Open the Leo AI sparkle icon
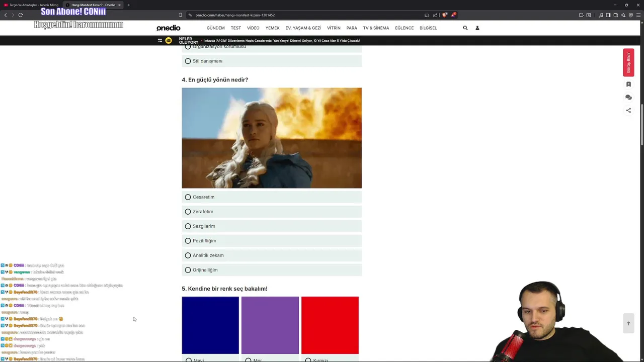This screenshot has width=644, height=362. (x=623, y=15)
